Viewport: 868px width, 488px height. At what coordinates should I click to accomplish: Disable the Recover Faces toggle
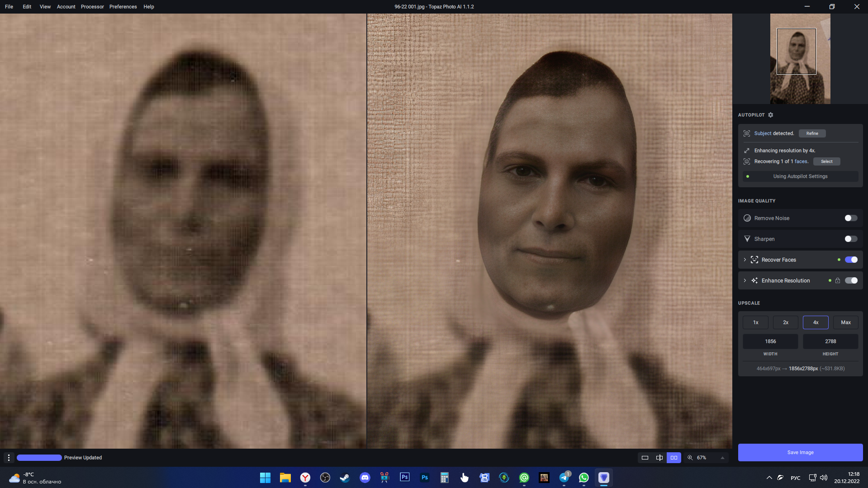coord(851,260)
